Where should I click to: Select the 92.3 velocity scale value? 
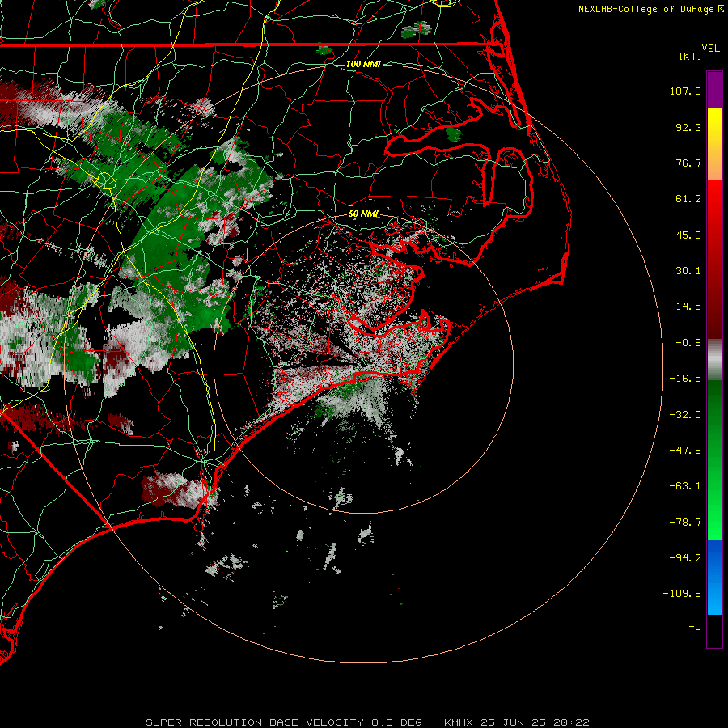[x=688, y=127]
